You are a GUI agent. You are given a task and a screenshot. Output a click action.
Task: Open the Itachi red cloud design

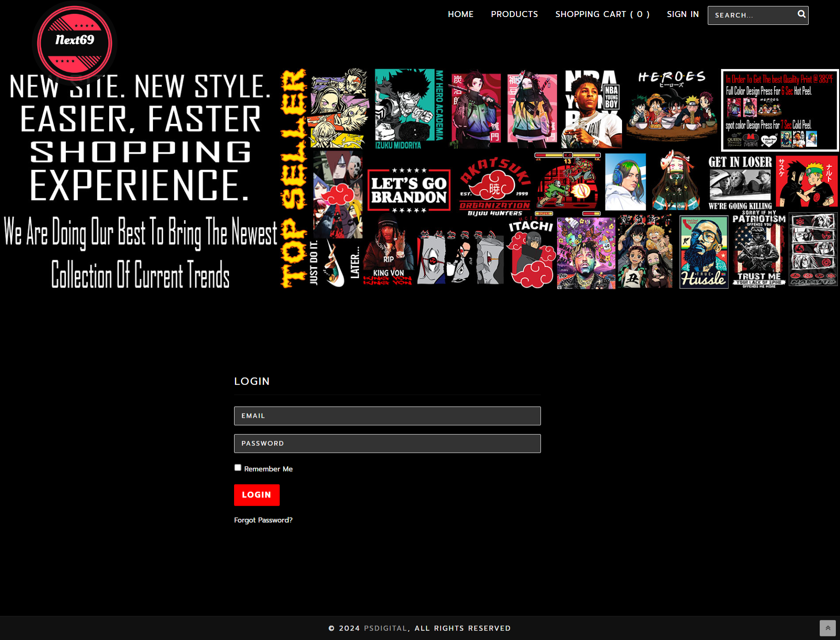tap(531, 253)
